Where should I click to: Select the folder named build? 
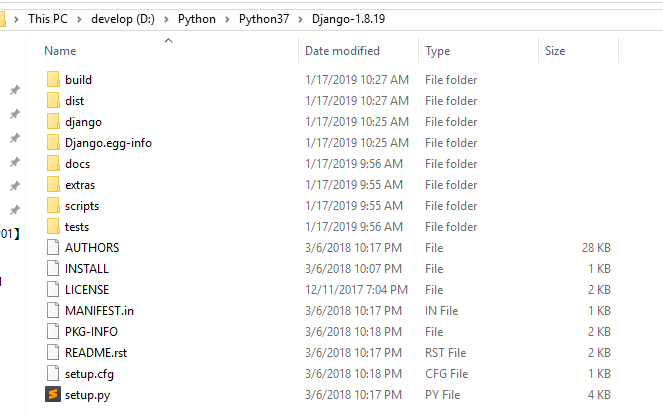[x=78, y=80]
